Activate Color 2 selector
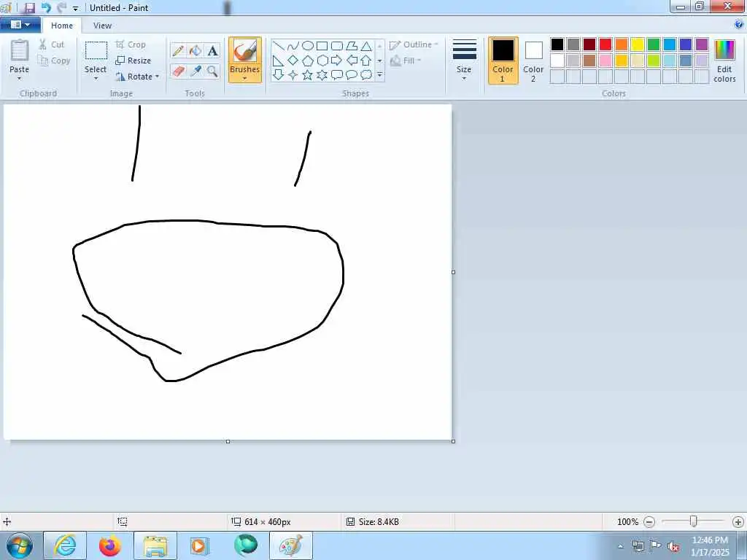747x560 pixels. tap(533, 61)
